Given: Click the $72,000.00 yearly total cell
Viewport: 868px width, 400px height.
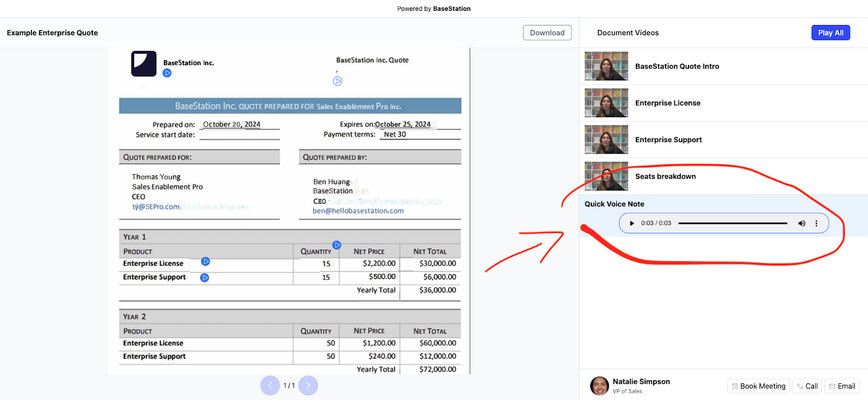Looking at the screenshot, I should coord(438,369).
